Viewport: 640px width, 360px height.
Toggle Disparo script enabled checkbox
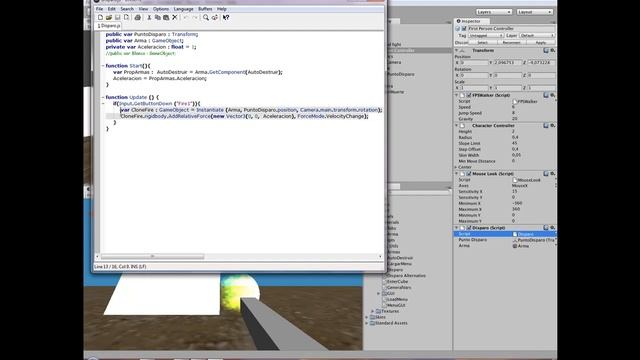coord(469,228)
